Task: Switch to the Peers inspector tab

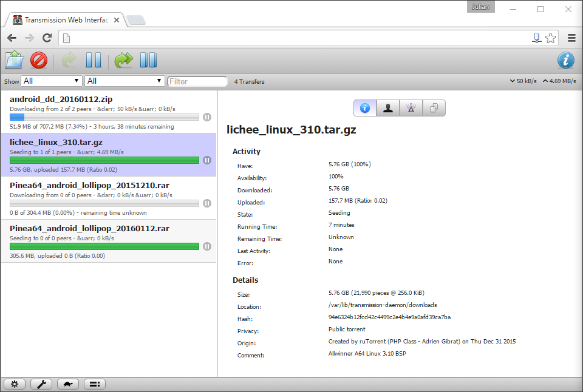Action: coord(388,108)
